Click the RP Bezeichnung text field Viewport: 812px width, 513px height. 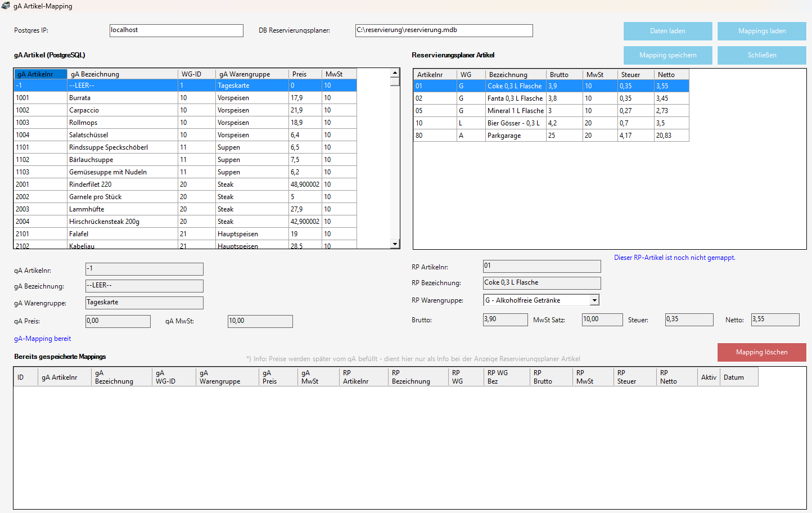(x=542, y=283)
